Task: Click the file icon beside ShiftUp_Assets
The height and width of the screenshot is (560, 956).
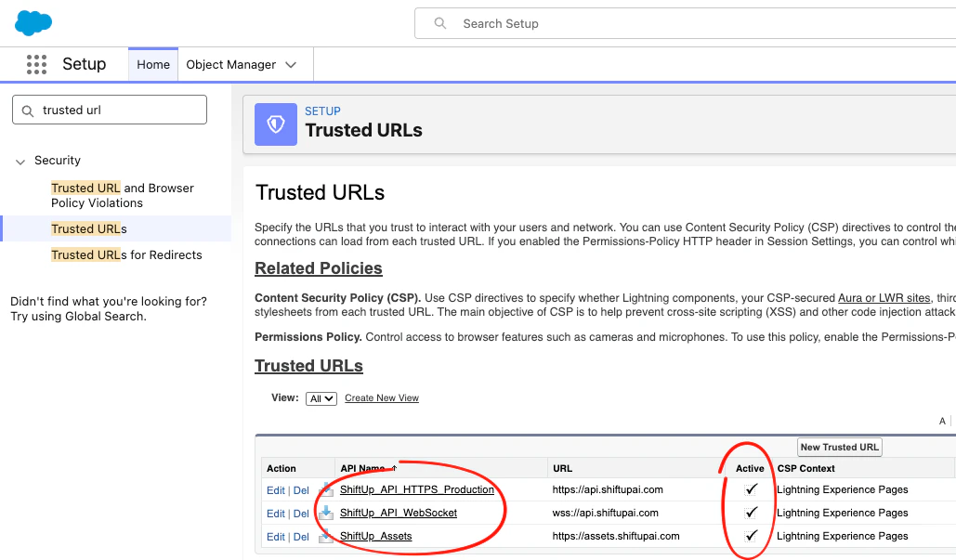Action: point(326,534)
